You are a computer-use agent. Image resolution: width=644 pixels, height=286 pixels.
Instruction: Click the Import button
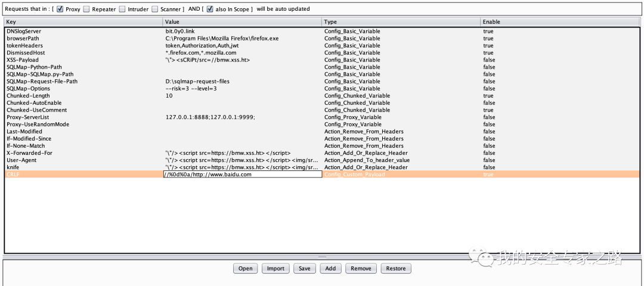(x=275, y=268)
